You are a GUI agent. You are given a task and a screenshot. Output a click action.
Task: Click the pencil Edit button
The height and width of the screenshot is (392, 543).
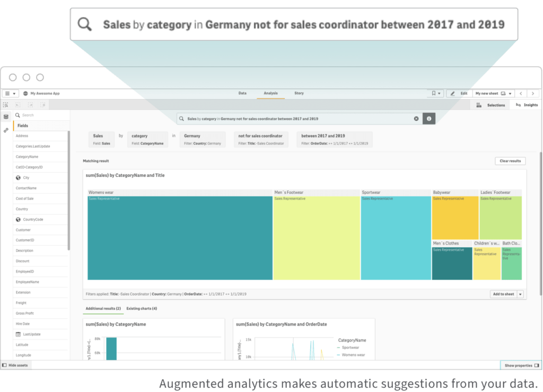(x=460, y=93)
